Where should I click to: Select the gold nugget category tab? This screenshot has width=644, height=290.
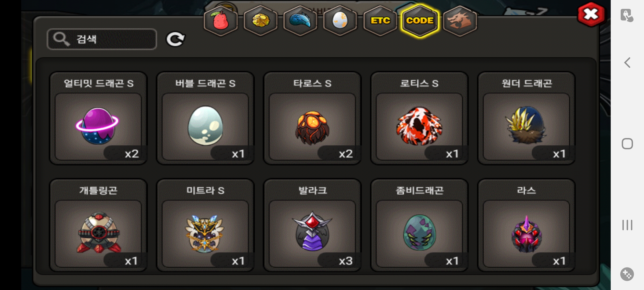(261, 21)
